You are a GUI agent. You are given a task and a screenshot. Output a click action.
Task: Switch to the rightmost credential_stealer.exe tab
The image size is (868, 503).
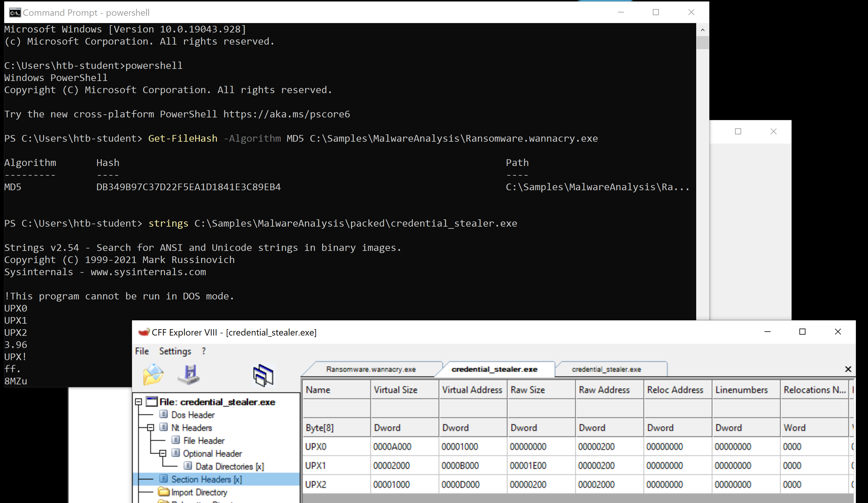point(606,369)
